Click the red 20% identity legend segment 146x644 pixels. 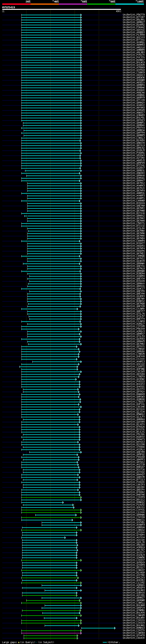pos(16,4)
